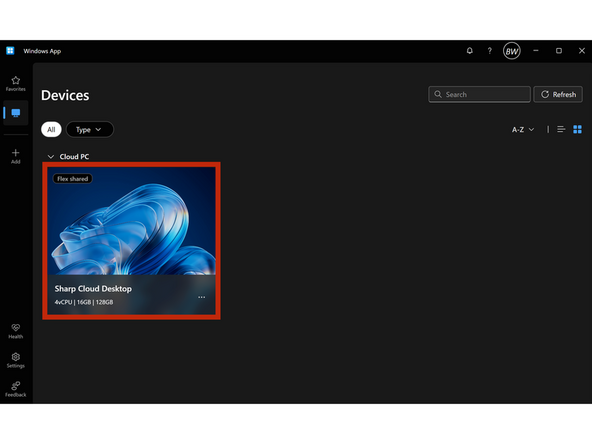Click the Windows App logo icon
The width and height of the screenshot is (592, 444).
coord(10,51)
